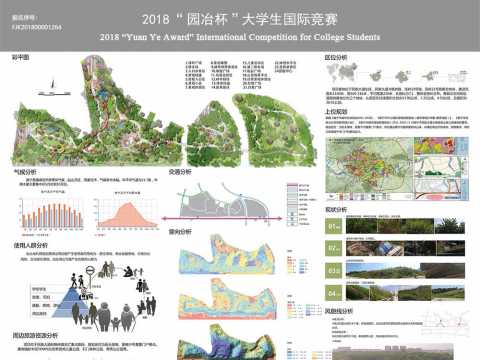Click the green "01" number box

click(333, 226)
